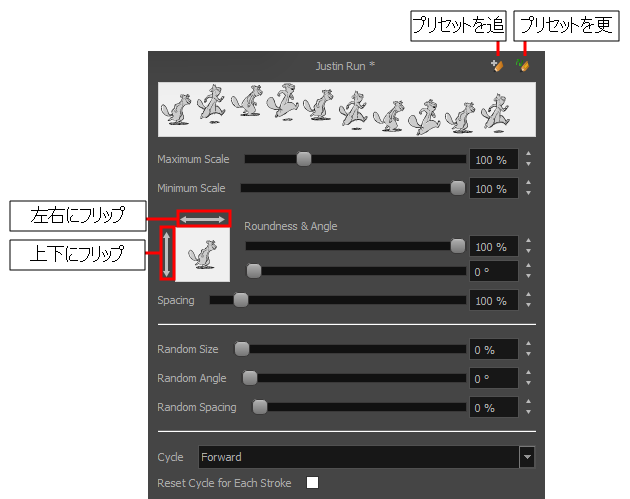This screenshot has width=630, height=499.
Task: Decrease Random Angle with down stepper arrow
Action: 528,383
